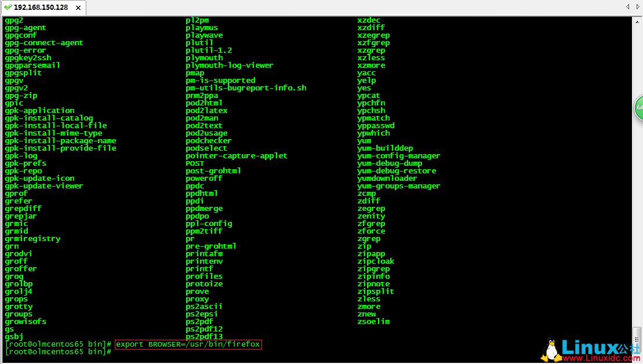Select the 192.168.150.128 session tab
This screenshot has height=364, width=643.
coord(43,8)
